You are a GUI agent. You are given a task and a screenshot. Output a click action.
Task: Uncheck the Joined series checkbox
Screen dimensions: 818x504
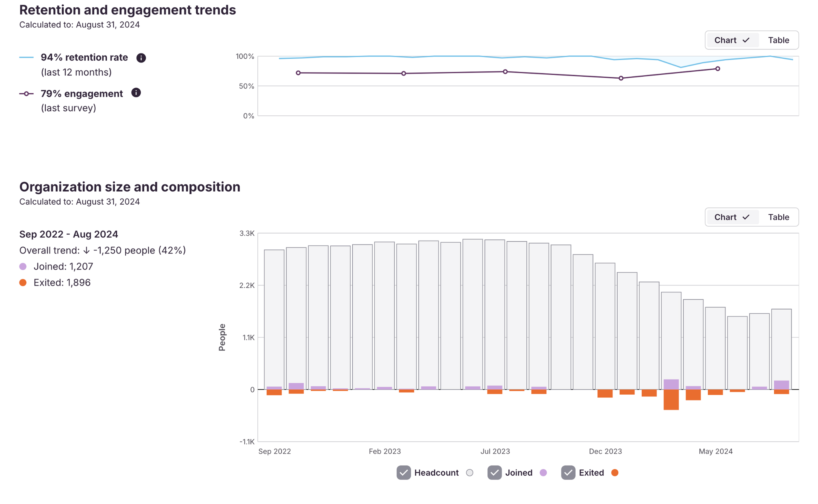[x=494, y=473]
